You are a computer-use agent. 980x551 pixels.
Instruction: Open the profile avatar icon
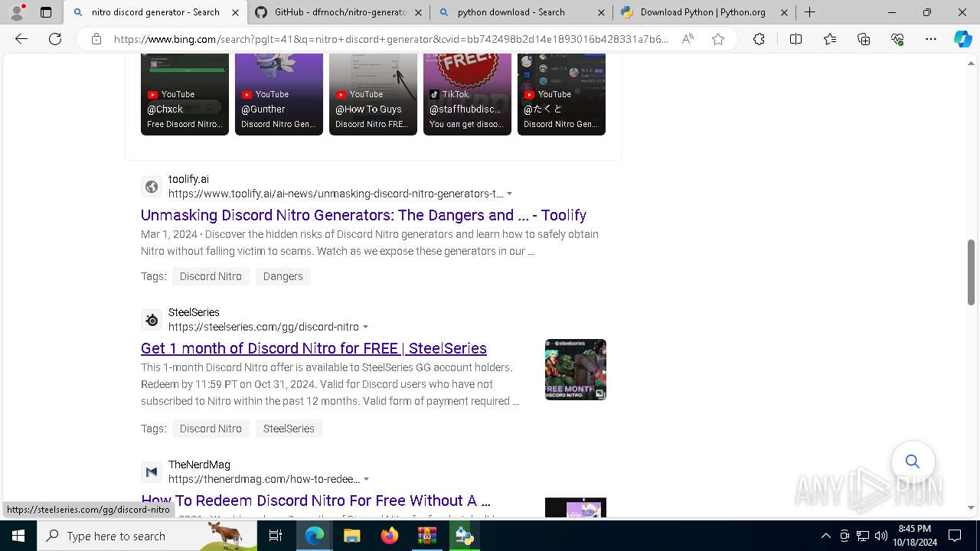[x=17, y=12]
